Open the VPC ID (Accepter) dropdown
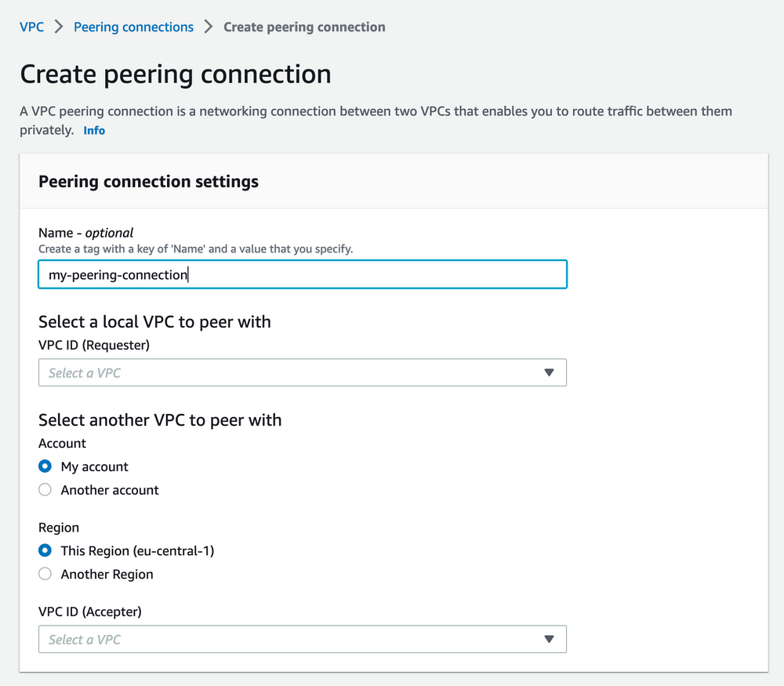 [302, 639]
